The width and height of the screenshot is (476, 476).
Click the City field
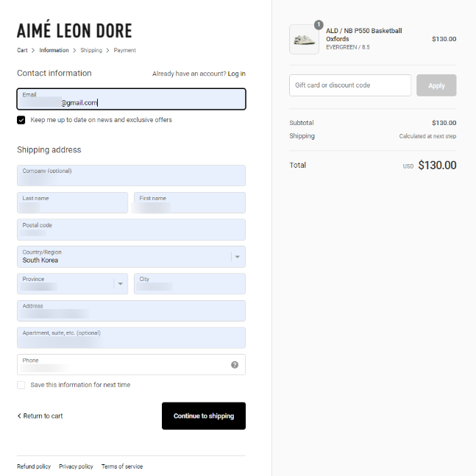(x=190, y=283)
